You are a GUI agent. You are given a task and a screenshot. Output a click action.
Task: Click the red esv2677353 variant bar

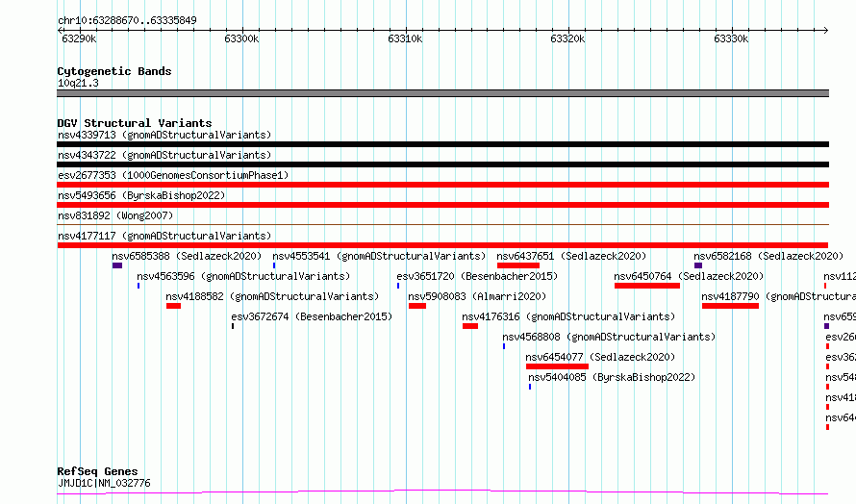pyautogui.click(x=442, y=185)
